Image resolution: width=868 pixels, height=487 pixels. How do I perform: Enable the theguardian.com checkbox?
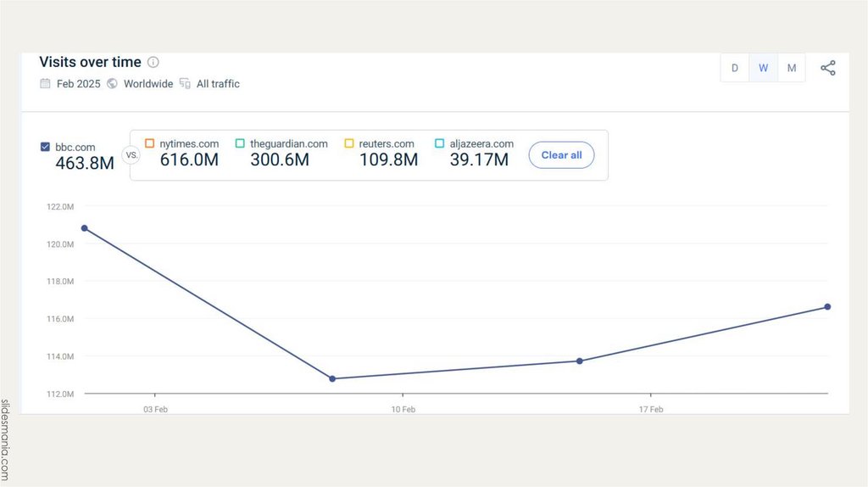241,143
